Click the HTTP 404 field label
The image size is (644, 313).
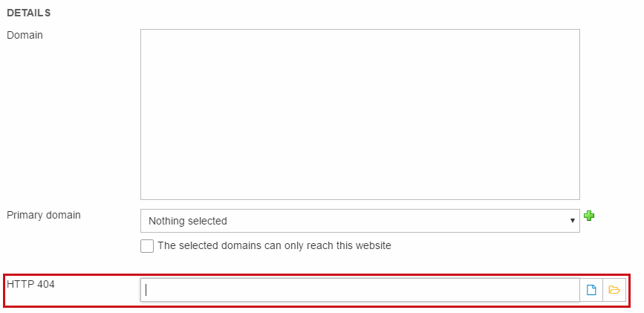point(30,283)
